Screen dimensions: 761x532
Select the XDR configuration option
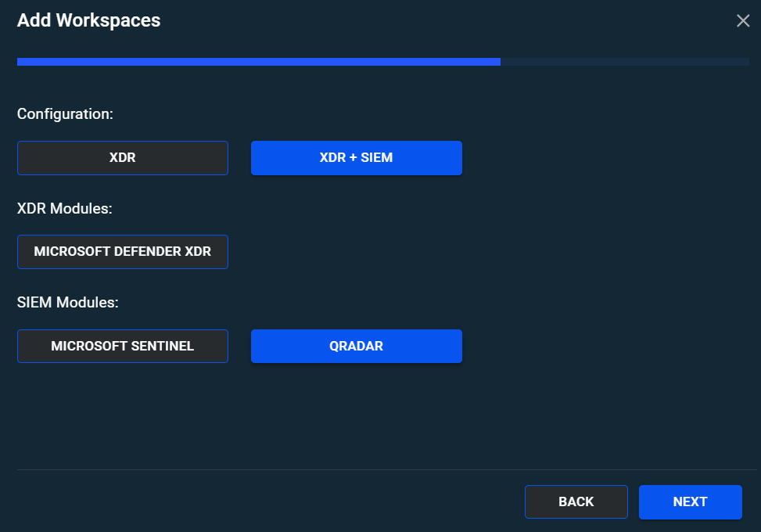(123, 158)
